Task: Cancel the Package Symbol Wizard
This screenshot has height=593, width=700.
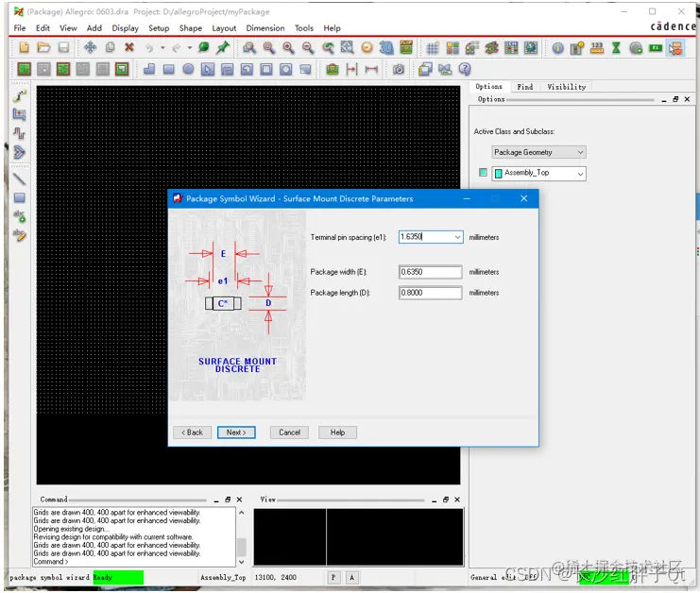Action: tap(289, 432)
